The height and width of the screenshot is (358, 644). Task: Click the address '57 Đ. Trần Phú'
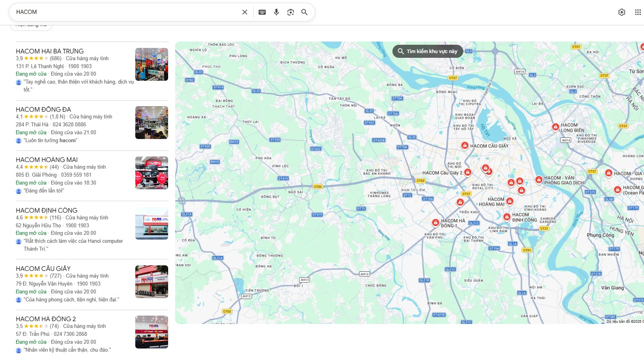32,334
